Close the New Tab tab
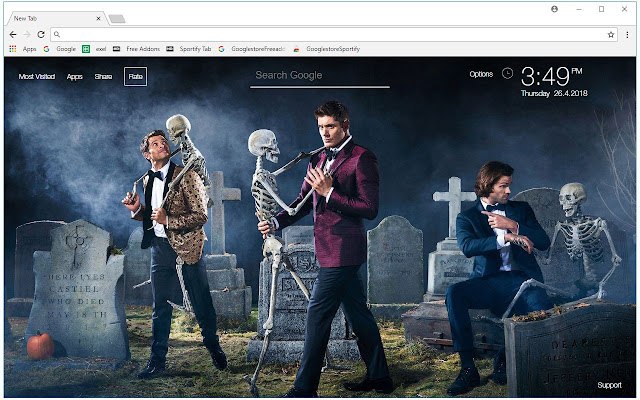Viewport: 640px width, 400px height. click(x=98, y=18)
